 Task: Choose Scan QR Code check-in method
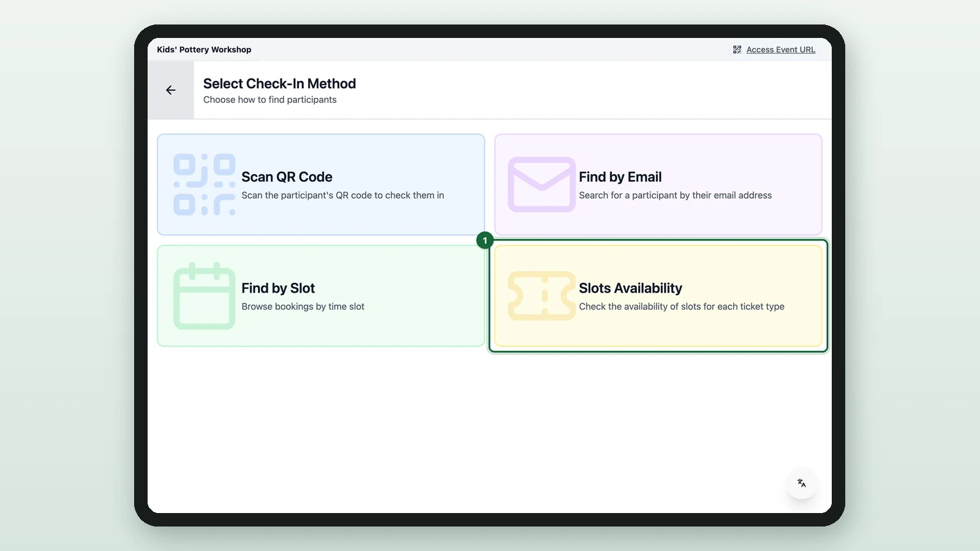tap(321, 185)
